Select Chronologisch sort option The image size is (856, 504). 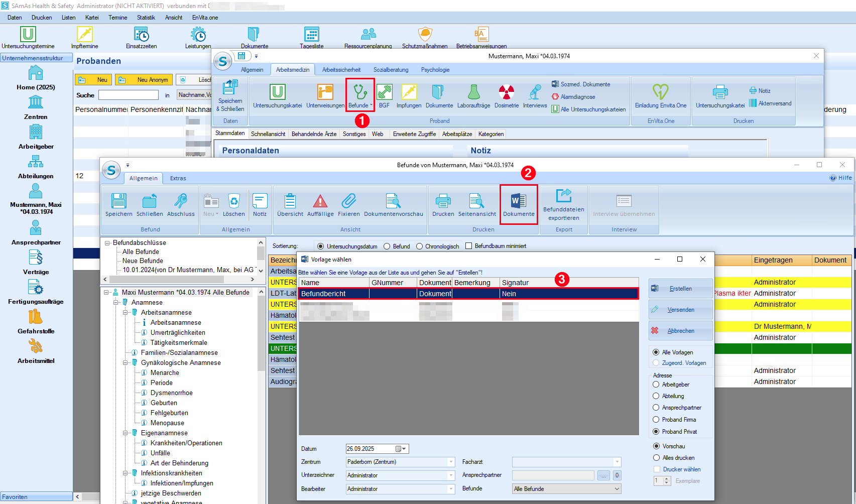click(420, 246)
